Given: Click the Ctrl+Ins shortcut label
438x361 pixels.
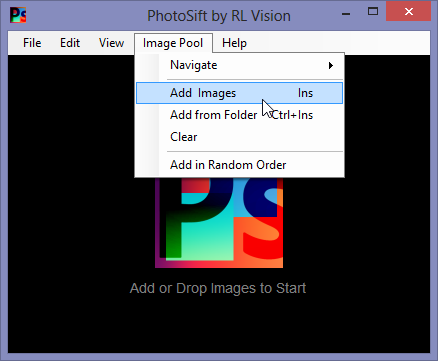Looking at the screenshot, I should click(292, 115).
